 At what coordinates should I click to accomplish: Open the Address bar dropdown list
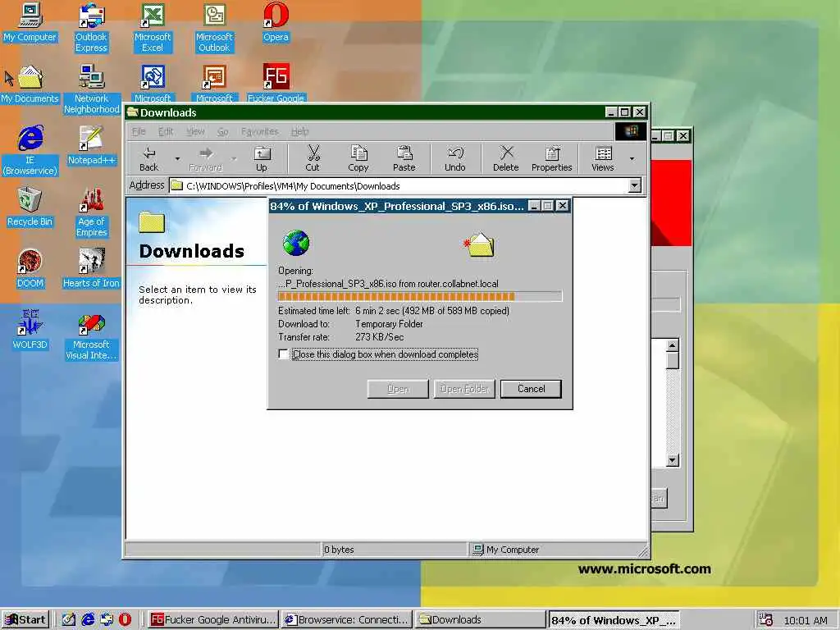[635, 186]
